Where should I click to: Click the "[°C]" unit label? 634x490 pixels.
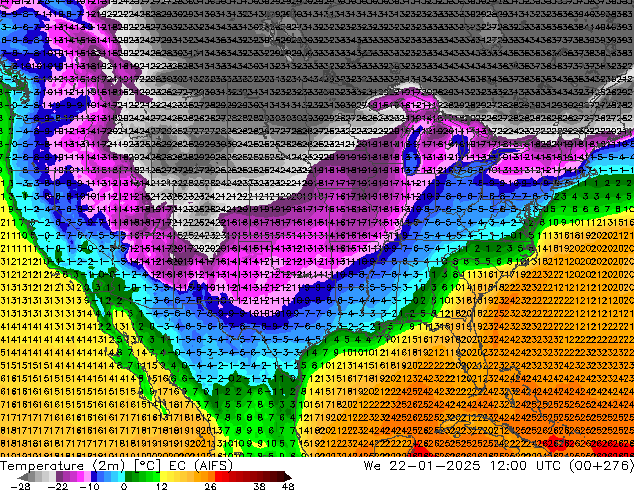pos(147,466)
